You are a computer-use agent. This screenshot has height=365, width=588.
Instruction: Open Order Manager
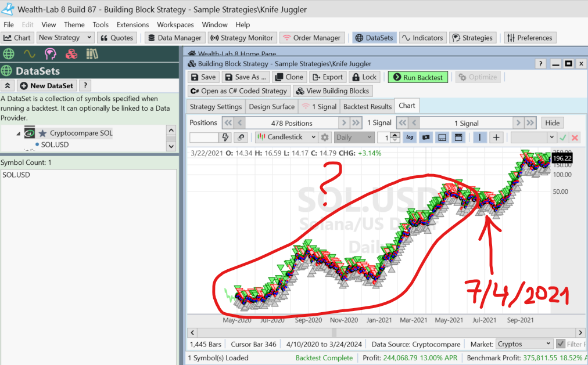[x=312, y=38]
